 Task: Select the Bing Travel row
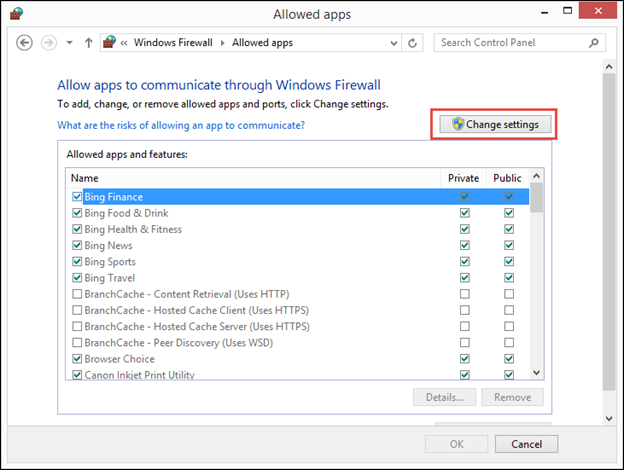pyautogui.click(x=298, y=278)
